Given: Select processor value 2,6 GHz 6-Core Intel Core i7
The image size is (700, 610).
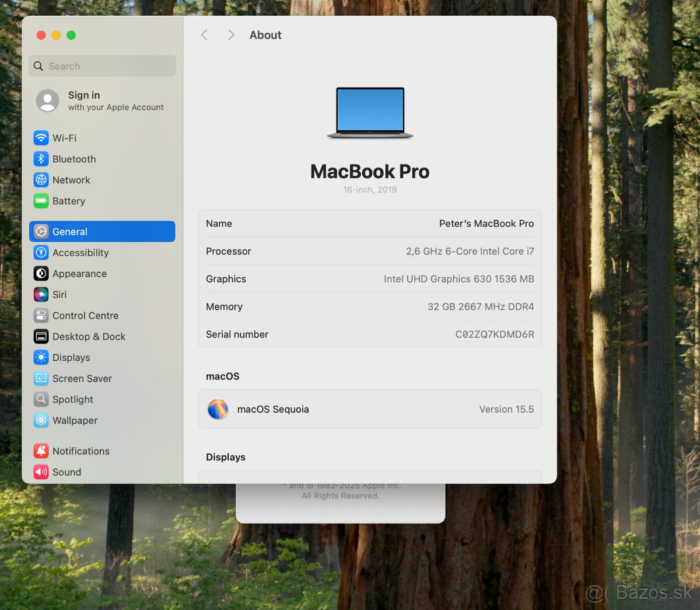Looking at the screenshot, I should (x=470, y=252).
